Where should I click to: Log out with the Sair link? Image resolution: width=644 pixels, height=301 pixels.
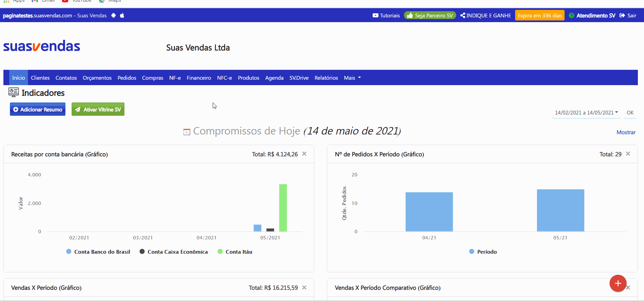628,15
